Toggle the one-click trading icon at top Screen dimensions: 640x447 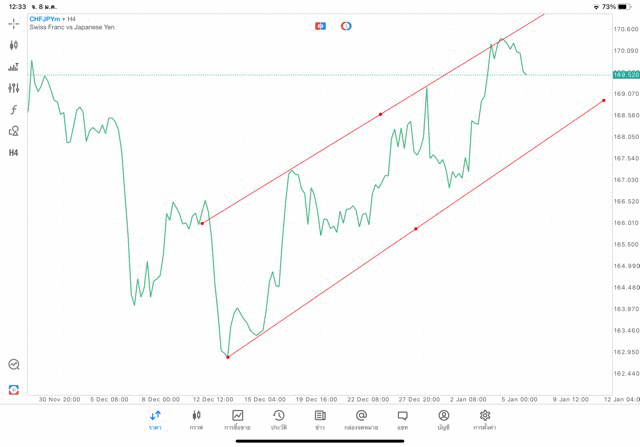point(320,25)
